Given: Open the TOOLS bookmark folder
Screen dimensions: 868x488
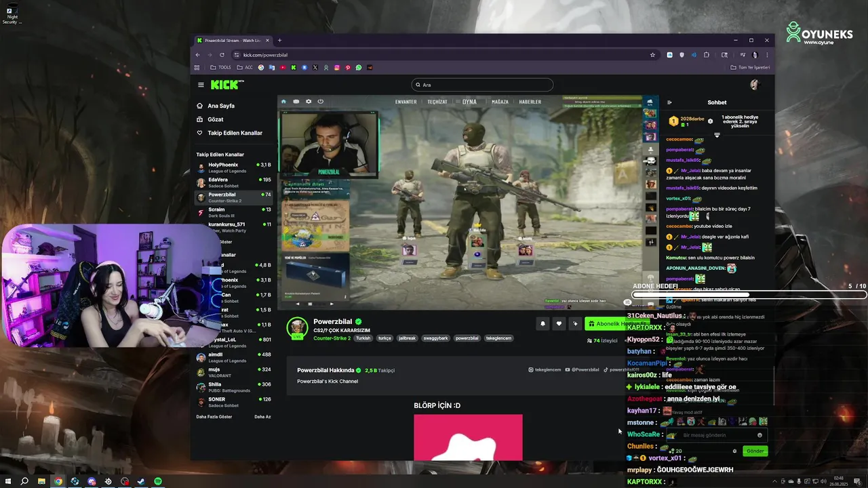Looking at the screenshot, I should (x=220, y=68).
